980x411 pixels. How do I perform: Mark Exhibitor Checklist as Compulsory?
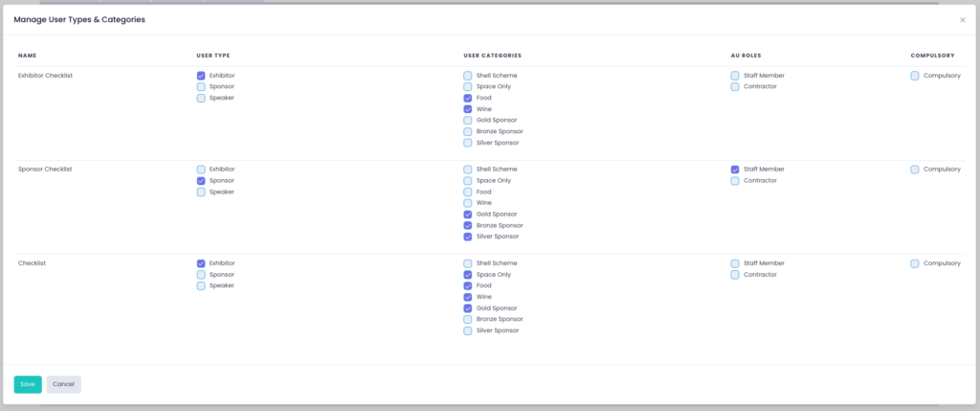(x=915, y=76)
